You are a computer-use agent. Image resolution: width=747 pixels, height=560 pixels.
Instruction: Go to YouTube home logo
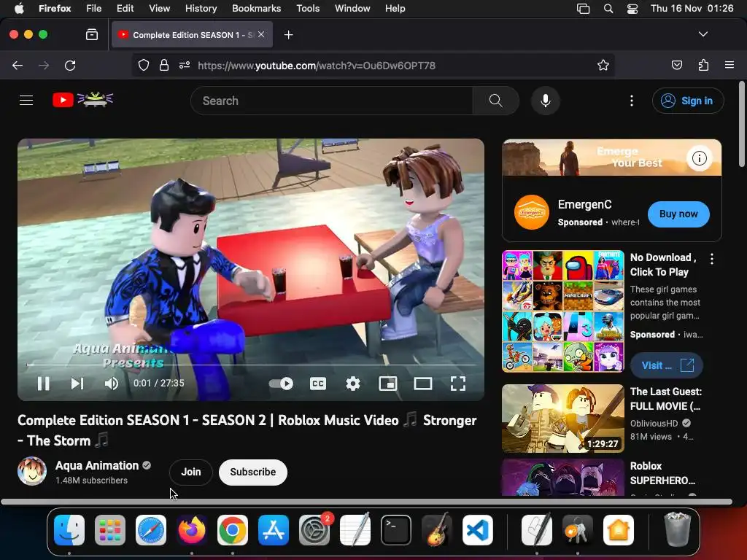tap(82, 100)
